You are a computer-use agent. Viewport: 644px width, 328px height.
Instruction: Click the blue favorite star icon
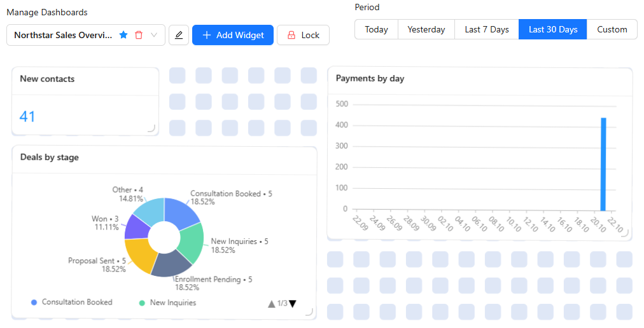(x=123, y=35)
